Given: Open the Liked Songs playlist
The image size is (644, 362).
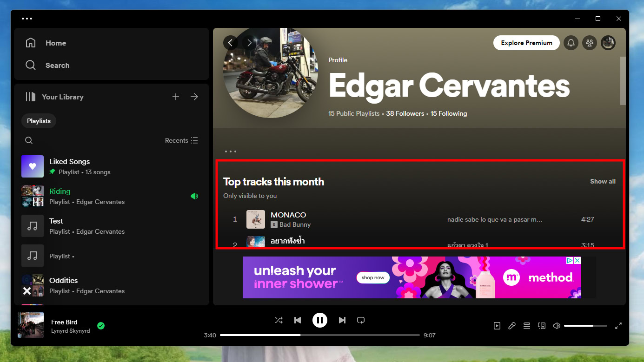Looking at the screenshot, I should click(112, 166).
